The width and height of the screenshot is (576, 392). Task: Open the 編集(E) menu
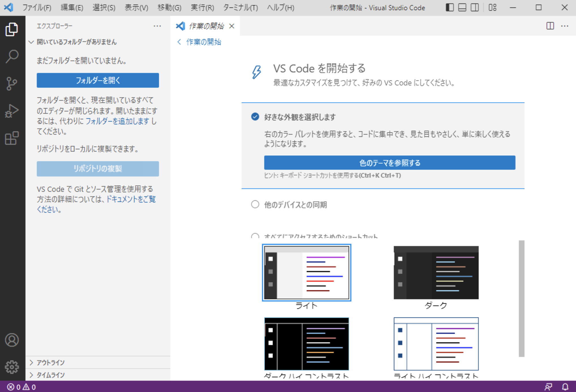click(x=72, y=7)
